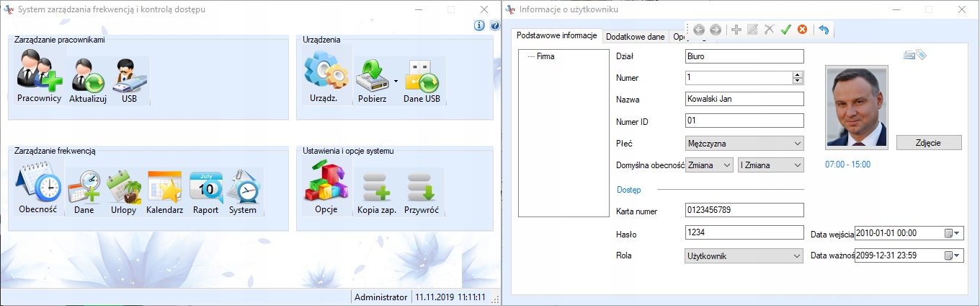
Task: Open the Rola dropdown showing Użytkownik
Action: tap(744, 256)
